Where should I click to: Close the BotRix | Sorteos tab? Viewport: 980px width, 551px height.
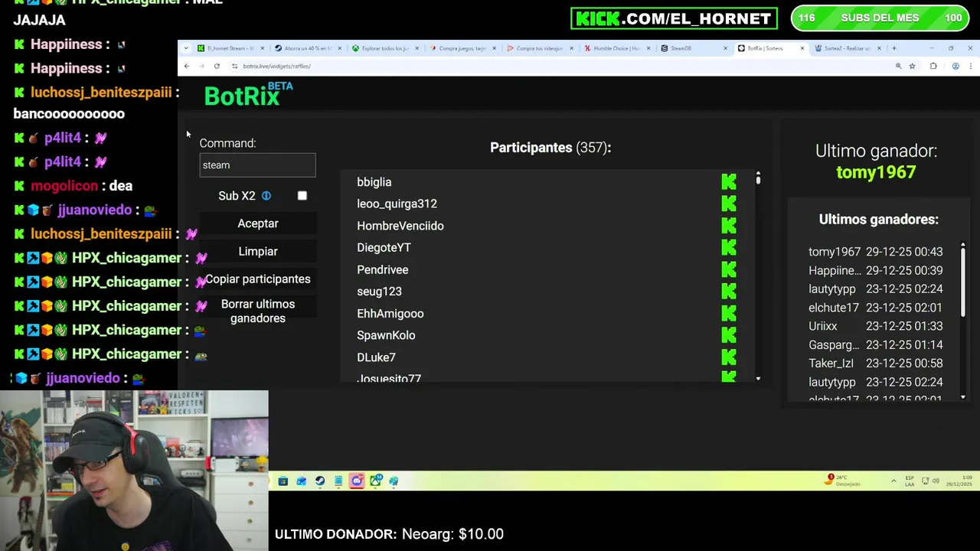coord(802,48)
